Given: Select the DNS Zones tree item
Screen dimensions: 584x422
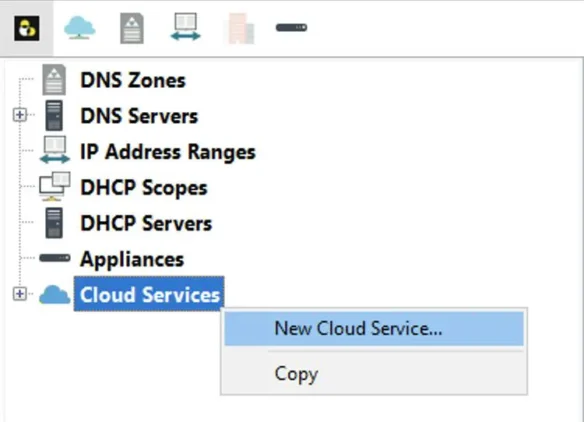Looking at the screenshot, I should [x=133, y=80].
